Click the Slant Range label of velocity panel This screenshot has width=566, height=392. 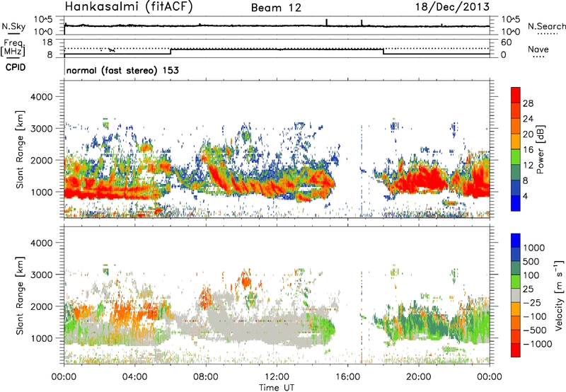(20, 296)
